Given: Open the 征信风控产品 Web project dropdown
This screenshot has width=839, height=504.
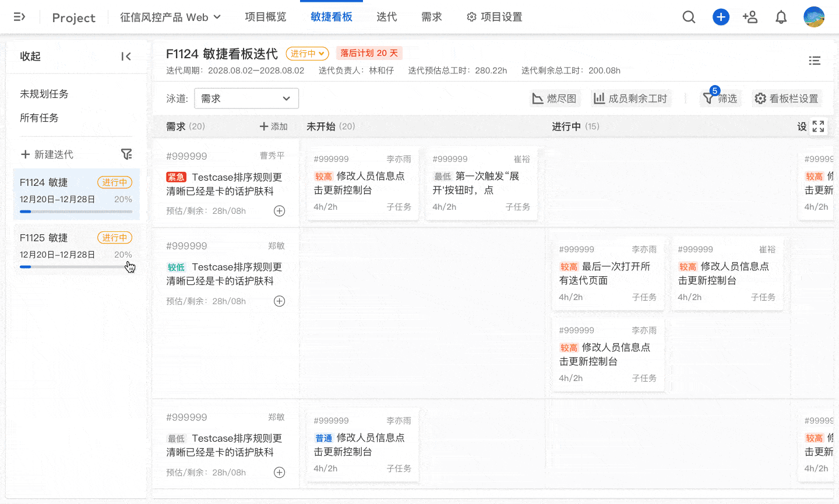Looking at the screenshot, I should 170,17.
